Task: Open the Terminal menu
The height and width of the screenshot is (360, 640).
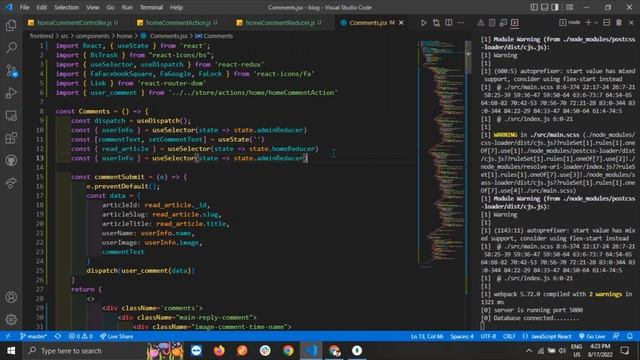Action: [x=151, y=7]
